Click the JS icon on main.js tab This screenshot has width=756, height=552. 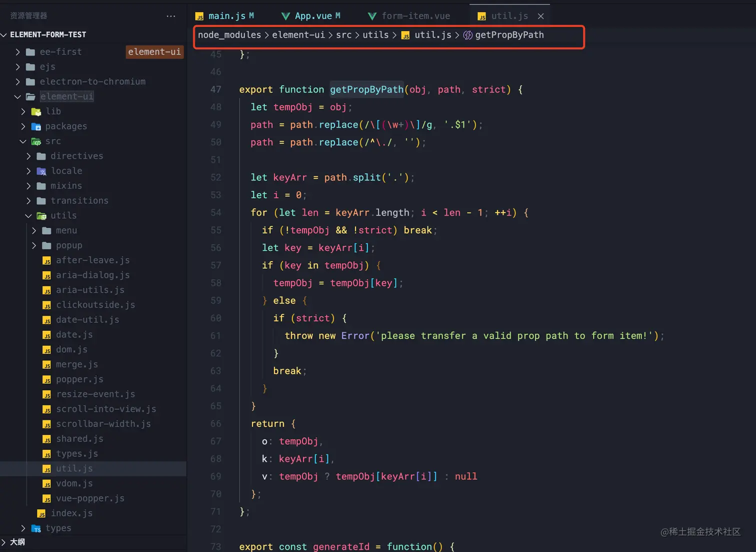tap(199, 17)
